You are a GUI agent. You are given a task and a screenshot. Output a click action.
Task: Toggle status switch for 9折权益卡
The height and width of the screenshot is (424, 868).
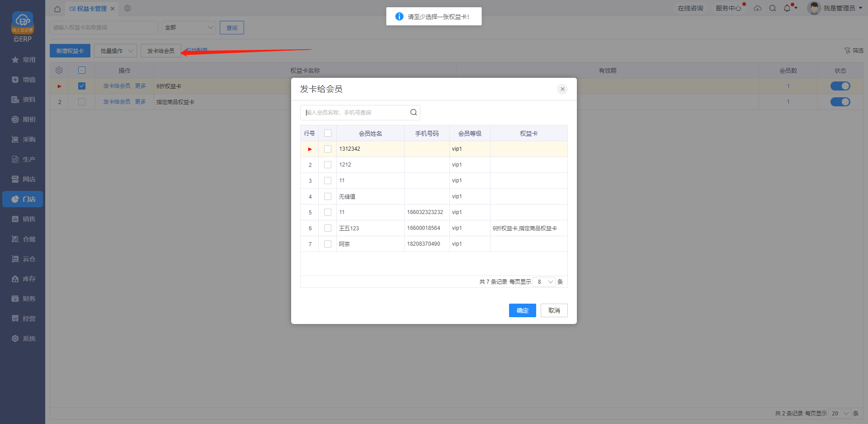840,86
